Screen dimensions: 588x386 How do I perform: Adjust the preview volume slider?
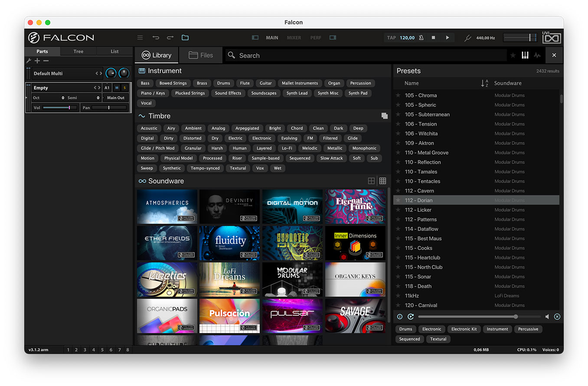point(480,317)
